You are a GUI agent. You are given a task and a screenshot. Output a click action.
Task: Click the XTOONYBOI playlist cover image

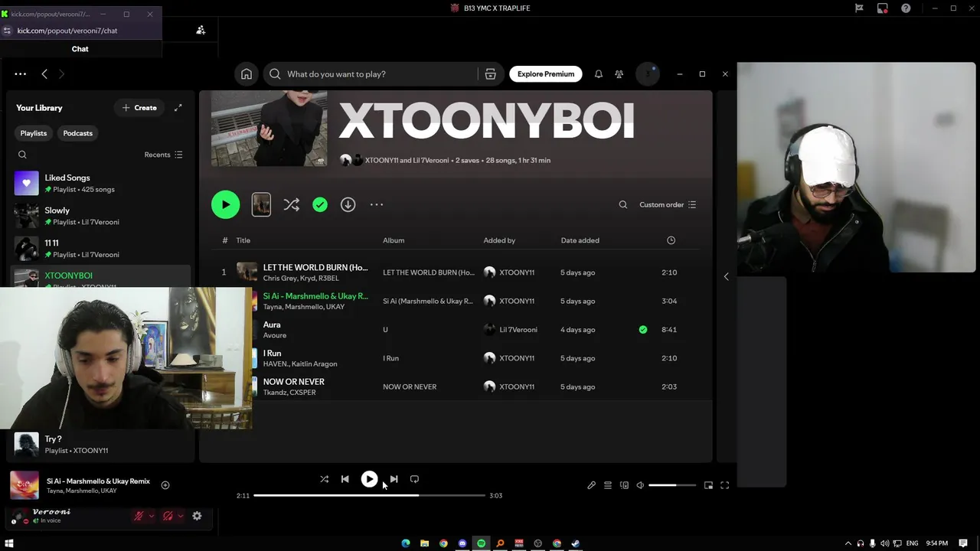pos(269,128)
